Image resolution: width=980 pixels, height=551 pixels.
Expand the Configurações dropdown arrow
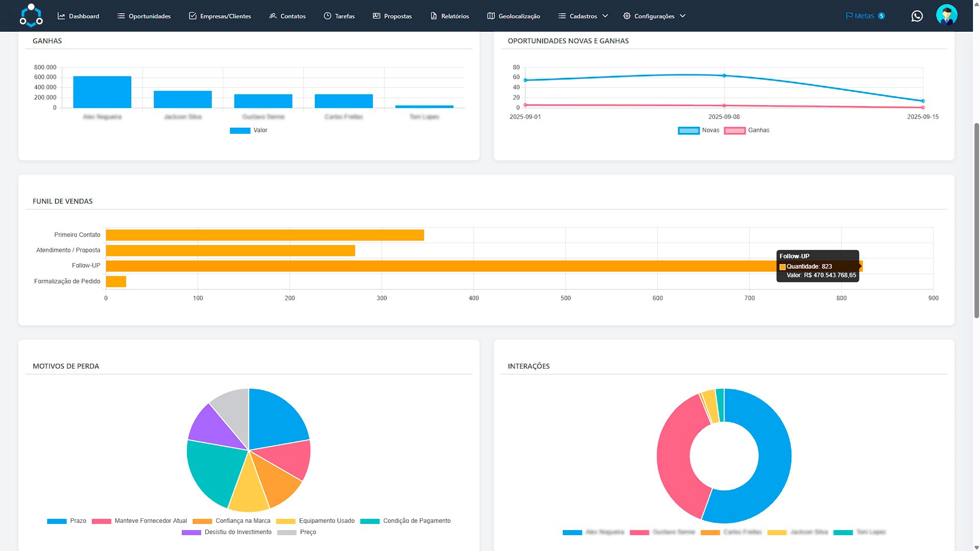[682, 16]
